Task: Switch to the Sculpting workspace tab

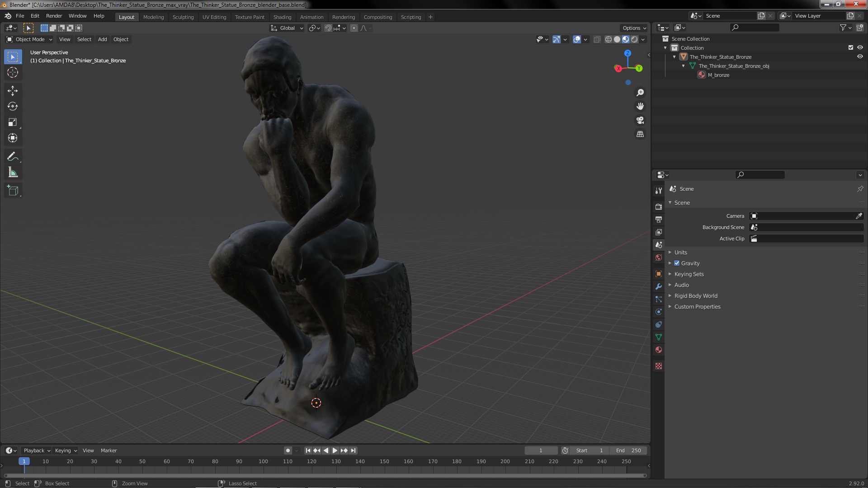Action: pyautogui.click(x=183, y=17)
